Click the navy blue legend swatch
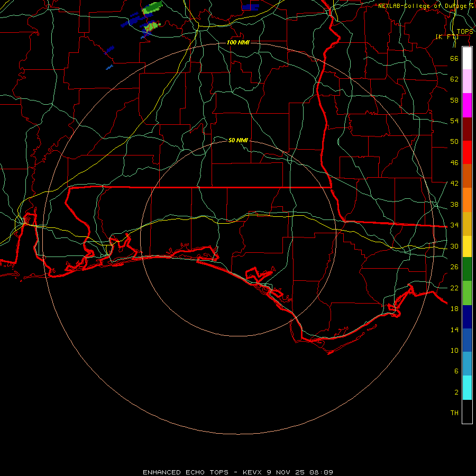The width and height of the screenshot is (476, 476). click(467, 317)
